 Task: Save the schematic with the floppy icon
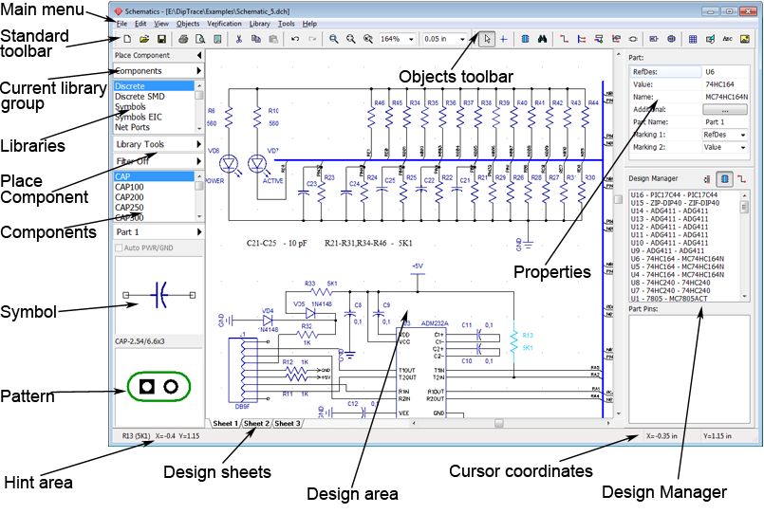161,39
